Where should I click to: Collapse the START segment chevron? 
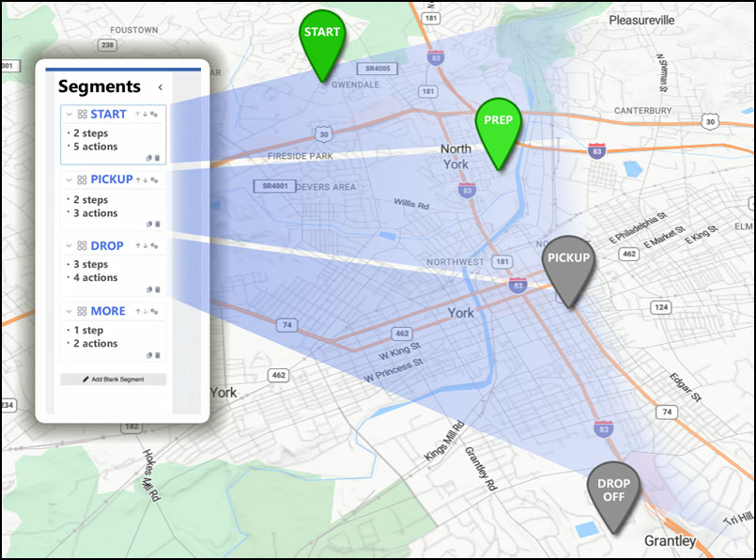pos(69,115)
